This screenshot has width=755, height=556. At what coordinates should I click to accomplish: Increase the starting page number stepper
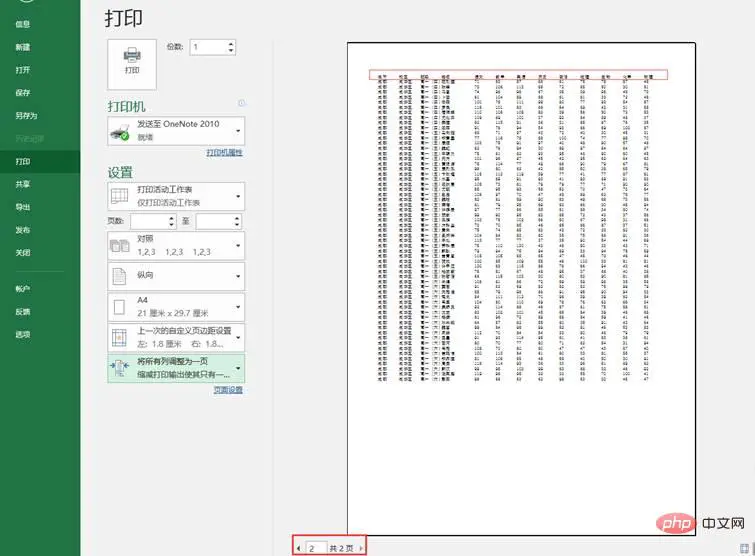pos(171,218)
